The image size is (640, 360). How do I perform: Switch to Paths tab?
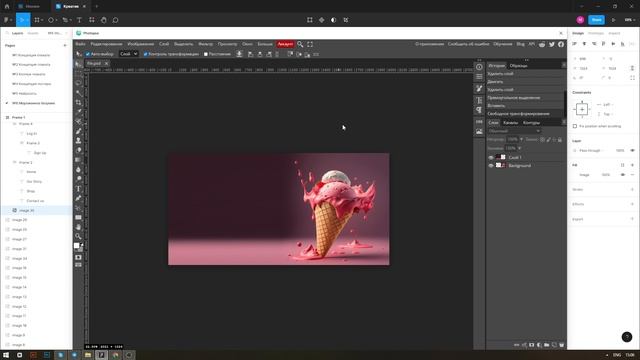coord(531,122)
